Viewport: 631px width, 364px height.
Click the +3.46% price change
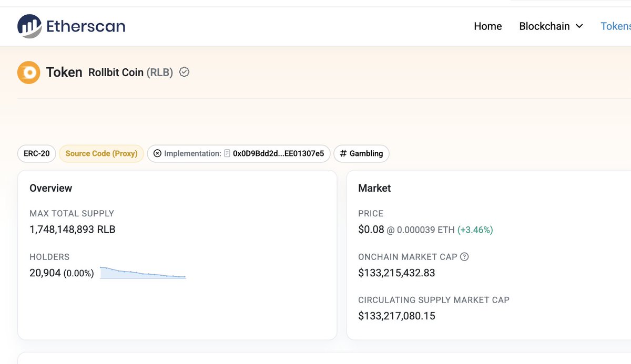pos(475,230)
